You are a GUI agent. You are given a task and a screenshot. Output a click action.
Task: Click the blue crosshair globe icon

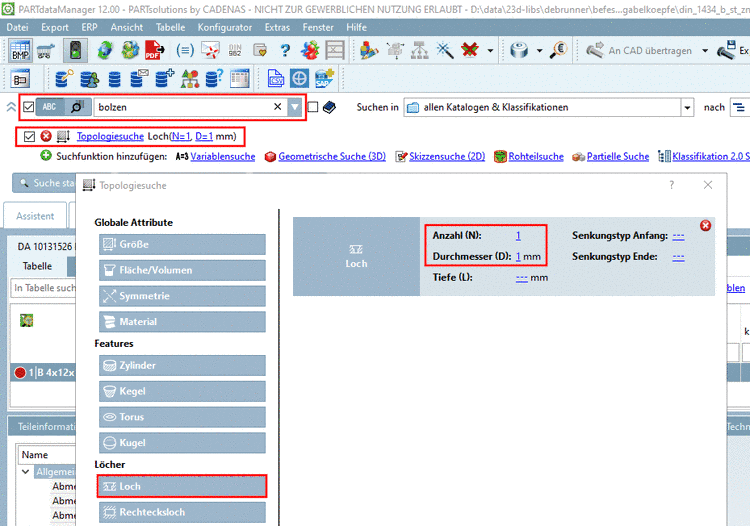pyautogui.click(x=299, y=78)
